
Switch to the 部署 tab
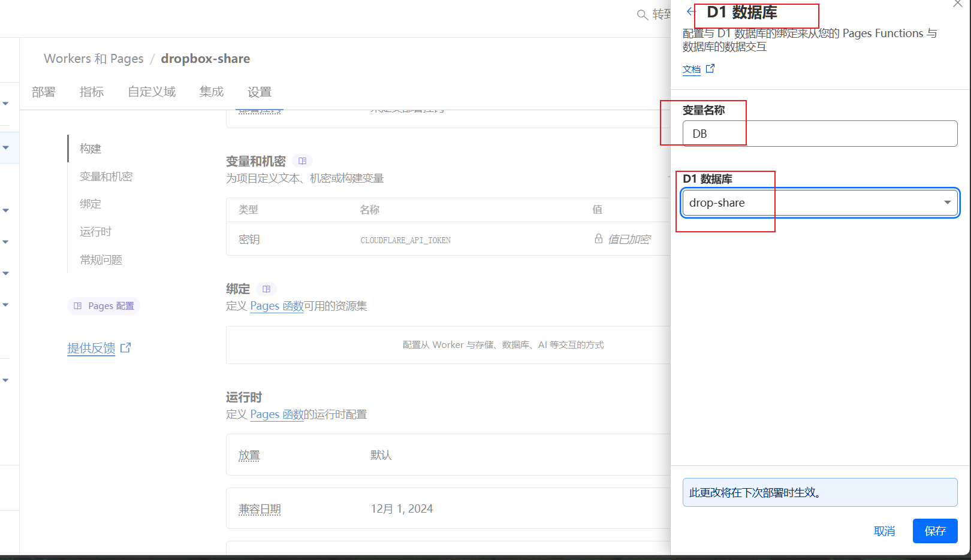tap(44, 92)
